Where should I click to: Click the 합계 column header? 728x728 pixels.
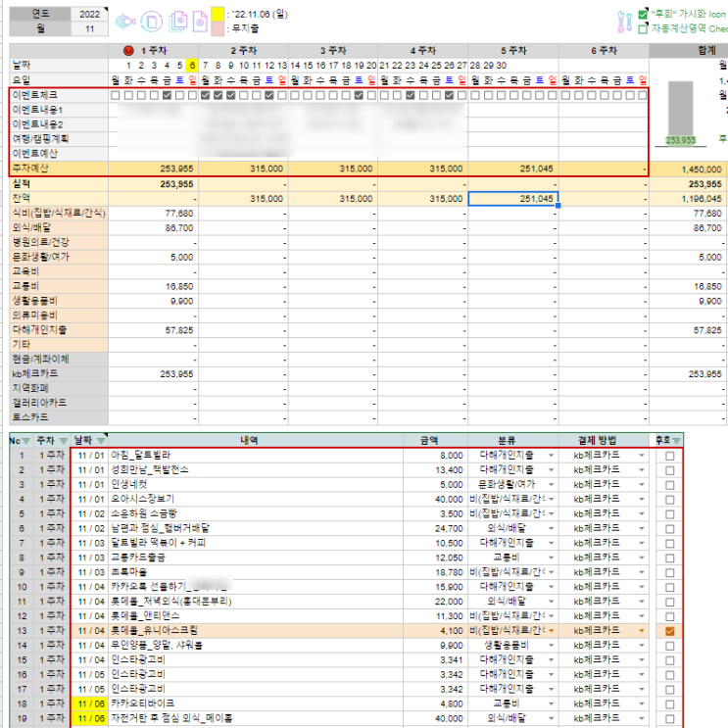coord(689,51)
